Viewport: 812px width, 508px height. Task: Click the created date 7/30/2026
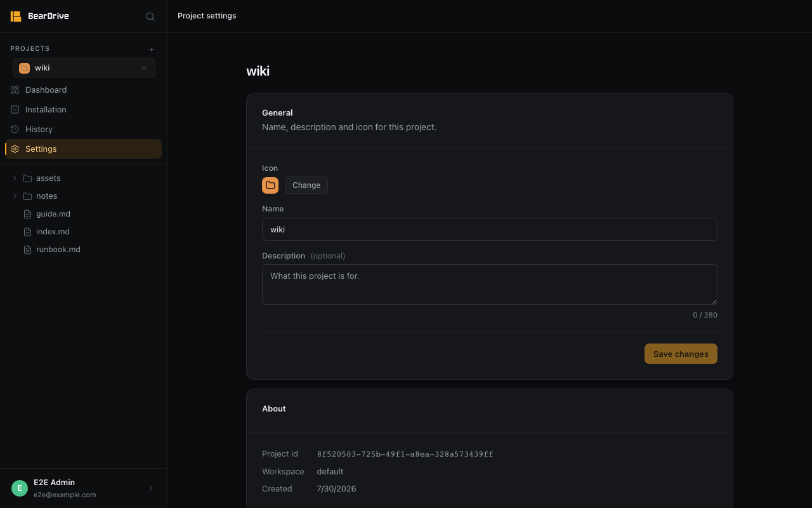pos(336,489)
